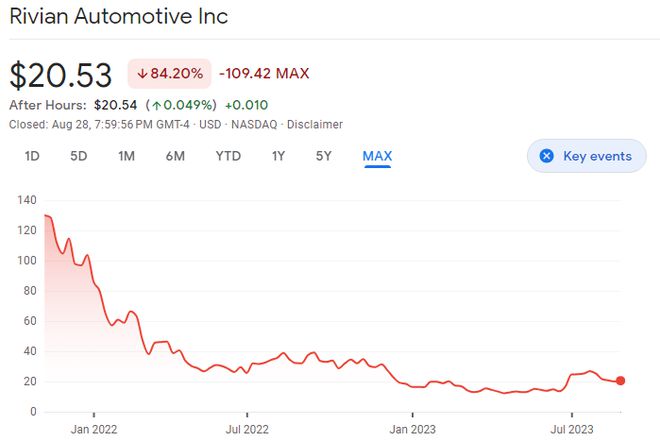Toggle the Key events button

pyautogui.click(x=586, y=156)
